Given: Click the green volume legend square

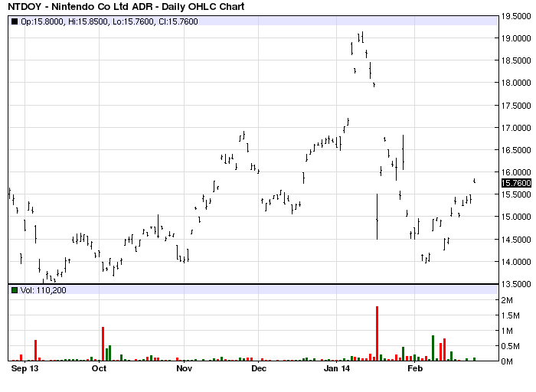Looking at the screenshot, I should [x=15, y=290].
